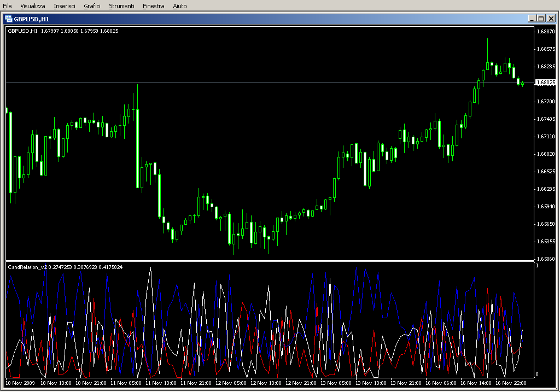Click the GBPUSD,H1 chart window icon
560x392 pixels.
[9, 19]
